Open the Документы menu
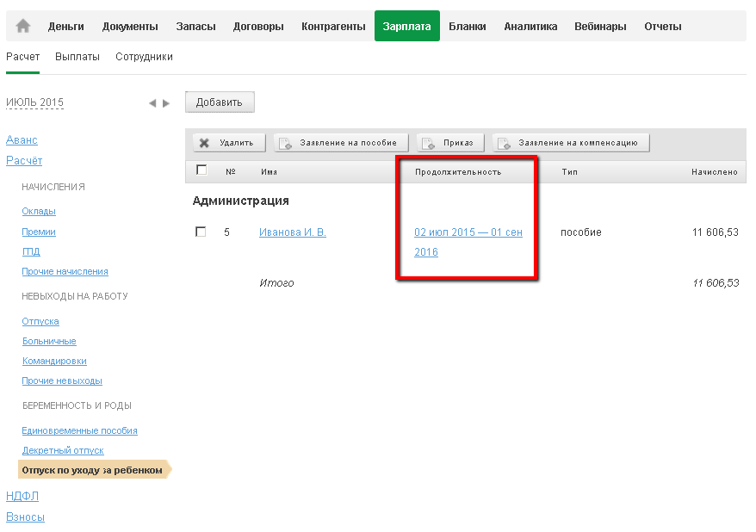Viewport: 756px width, 532px height. [x=130, y=27]
